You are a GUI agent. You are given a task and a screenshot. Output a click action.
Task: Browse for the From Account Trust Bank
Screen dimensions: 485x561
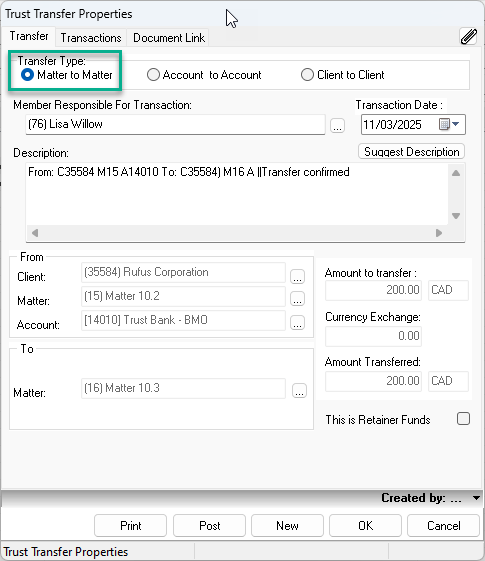pos(297,323)
